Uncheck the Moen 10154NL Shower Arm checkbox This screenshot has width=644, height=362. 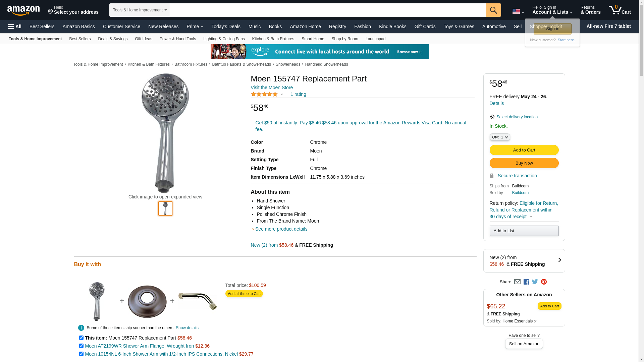click(81, 354)
